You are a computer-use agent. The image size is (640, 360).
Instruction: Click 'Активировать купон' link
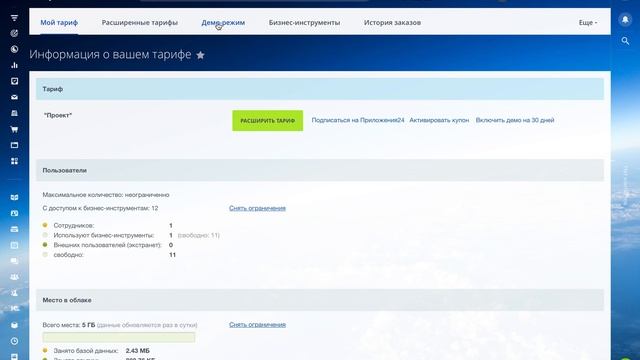click(x=439, y=120)
